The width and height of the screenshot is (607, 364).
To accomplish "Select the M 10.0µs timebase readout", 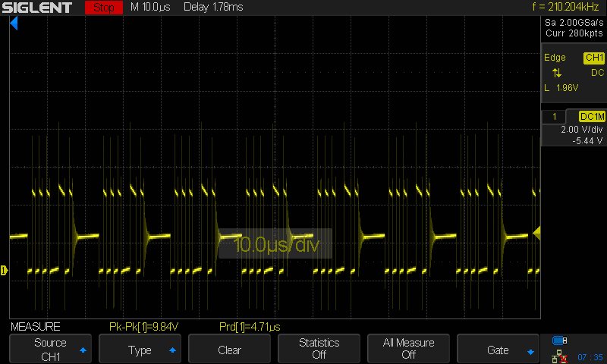I will click(x=150, y=7).
